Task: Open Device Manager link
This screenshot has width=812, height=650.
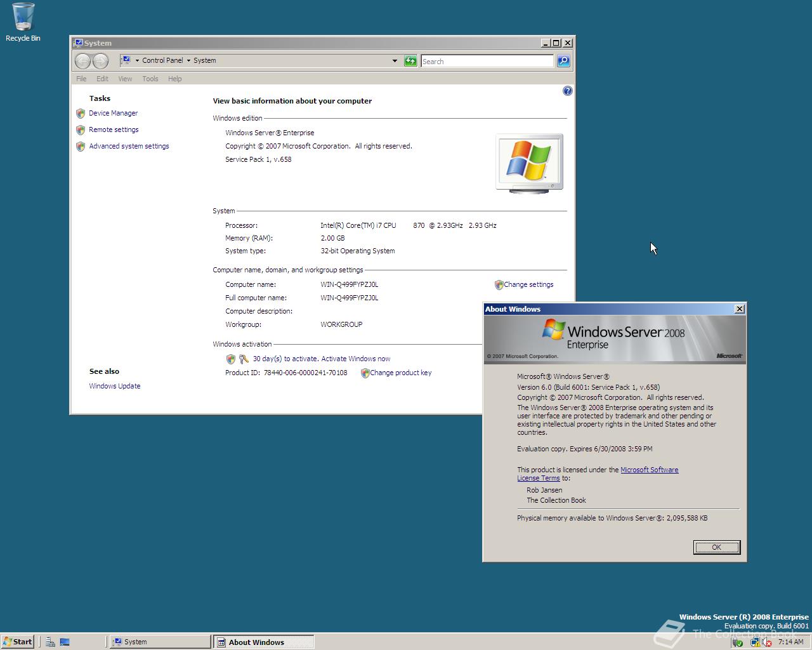Action: pyautogui.click(x=113, y=113)
